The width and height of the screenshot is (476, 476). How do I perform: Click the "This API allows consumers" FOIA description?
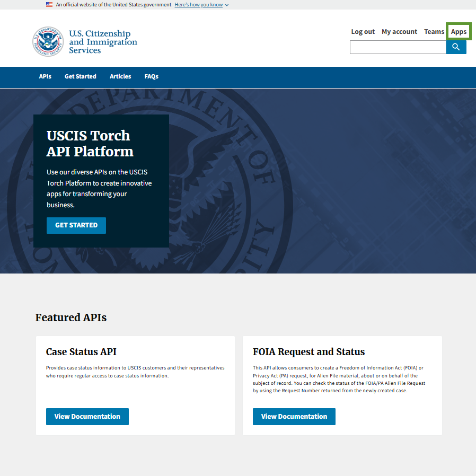(339, 379)
